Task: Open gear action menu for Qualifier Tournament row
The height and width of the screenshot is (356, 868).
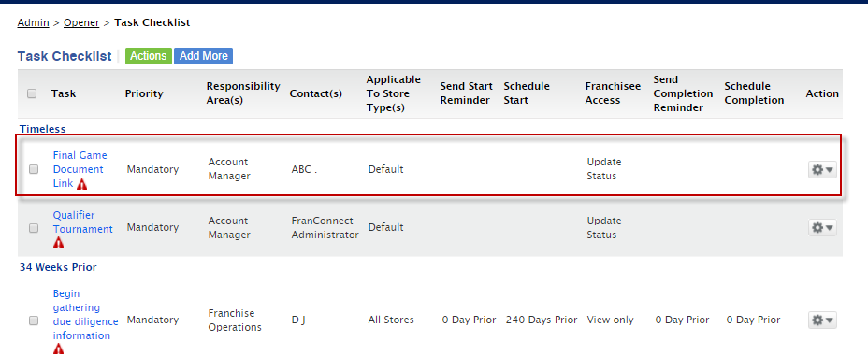Action: pyautogui.click(x=822, y=228)
